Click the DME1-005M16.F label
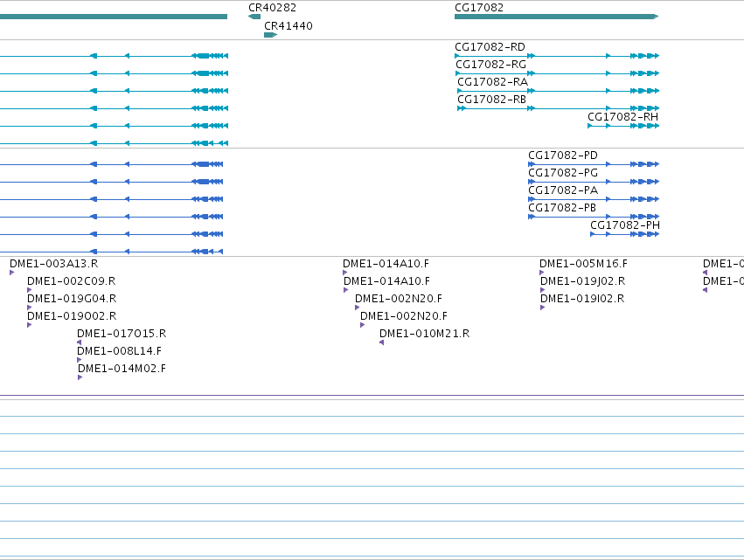The image size is (744, 560). [583, 264]
